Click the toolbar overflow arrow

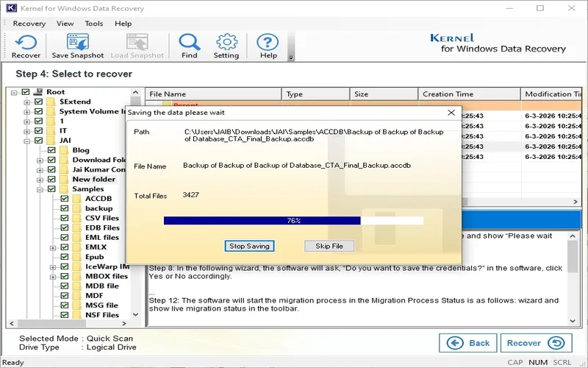pos(290,58)
